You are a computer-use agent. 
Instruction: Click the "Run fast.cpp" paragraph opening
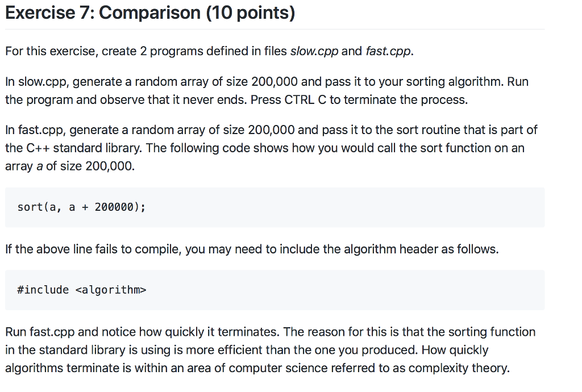point(40,332)
